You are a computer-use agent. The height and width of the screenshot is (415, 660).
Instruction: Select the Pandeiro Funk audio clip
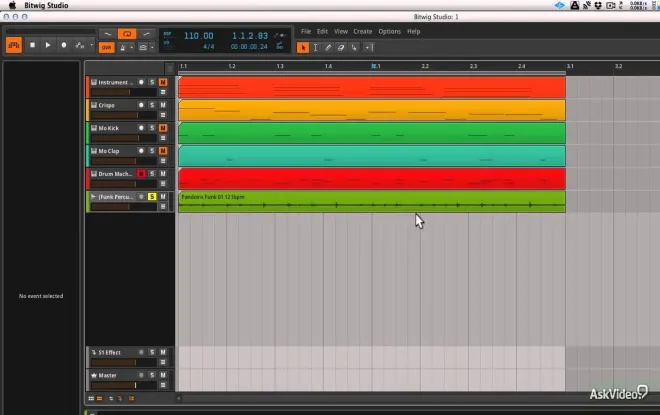(x=372, y=202)
